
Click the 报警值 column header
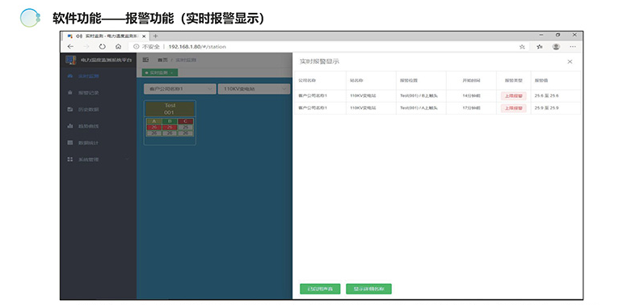click(x=541, y=81)
